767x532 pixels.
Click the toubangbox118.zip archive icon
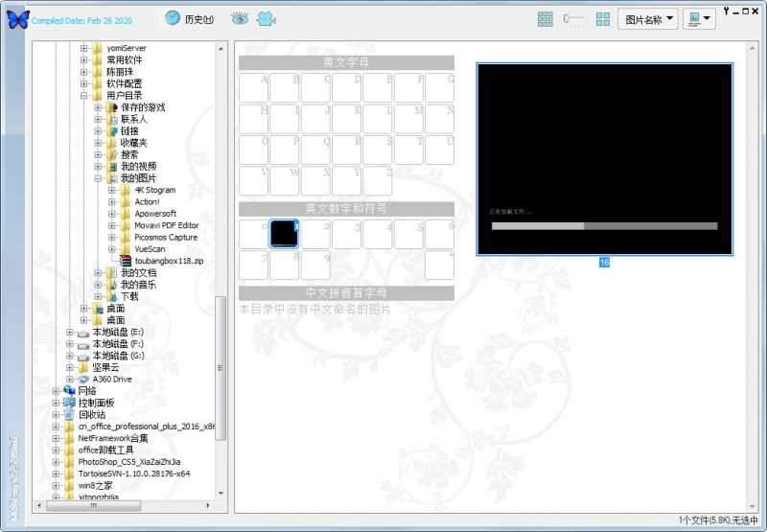[x=126, y=261]
